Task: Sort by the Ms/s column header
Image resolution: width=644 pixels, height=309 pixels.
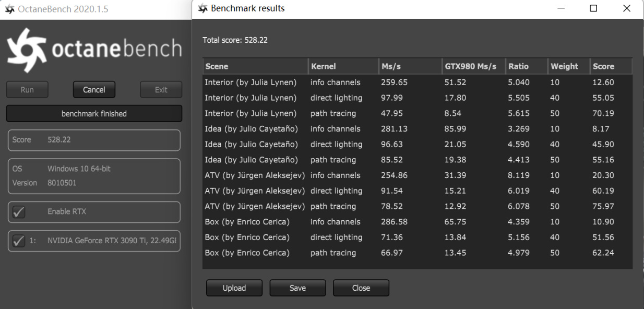Action: coord(410,66)
